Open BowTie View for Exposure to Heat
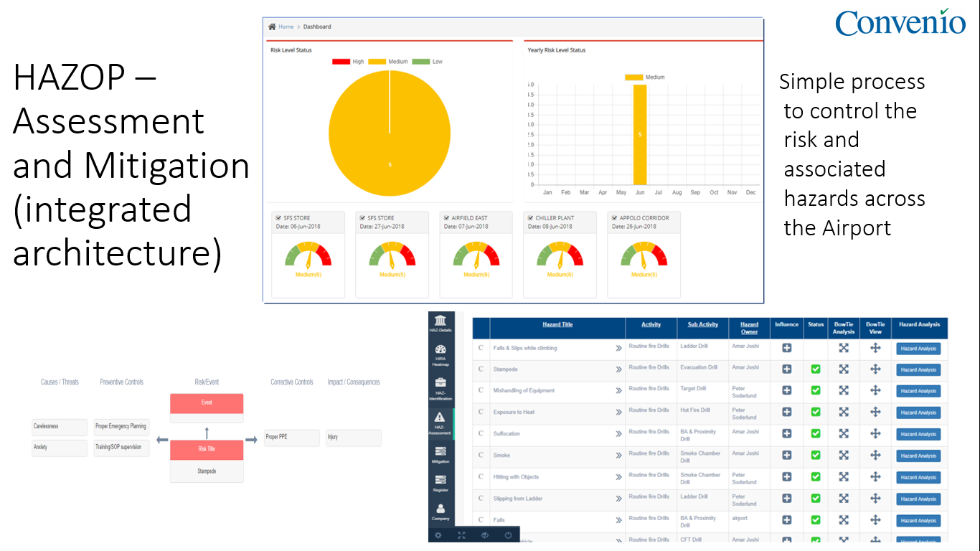Image resolution: width=980 pixels, height=551 pixels. (875, 413)
